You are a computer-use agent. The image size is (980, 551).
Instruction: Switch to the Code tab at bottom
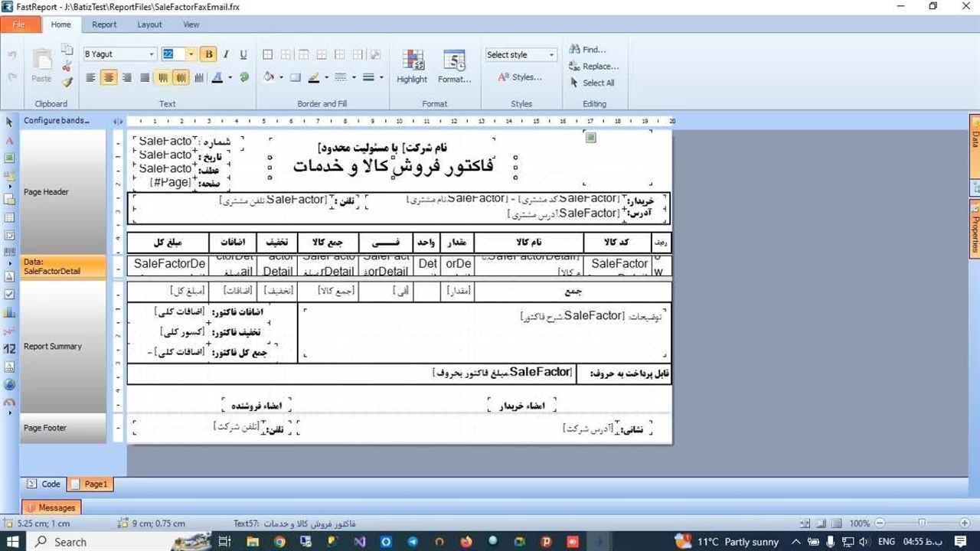pyautogui.click(x=44, y=484)
